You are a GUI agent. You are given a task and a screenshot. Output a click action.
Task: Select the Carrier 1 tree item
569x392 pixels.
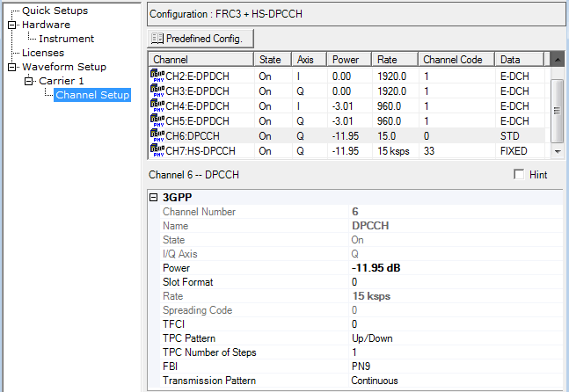[61, 81]
